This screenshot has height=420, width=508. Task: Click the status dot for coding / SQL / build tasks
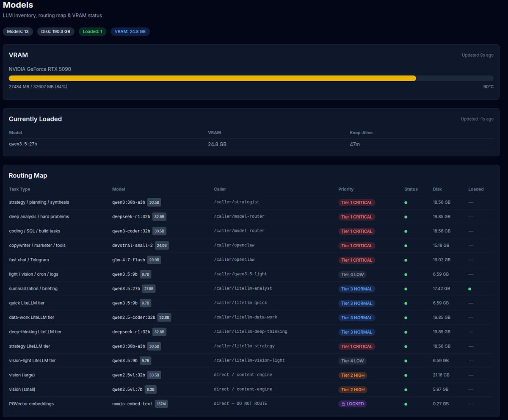(406, 231)
